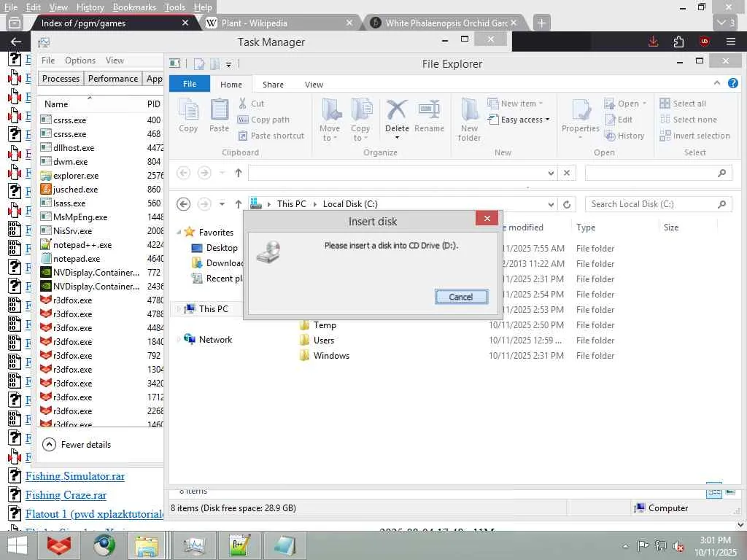Open the File tab in File Explorer

click(190, 84)
